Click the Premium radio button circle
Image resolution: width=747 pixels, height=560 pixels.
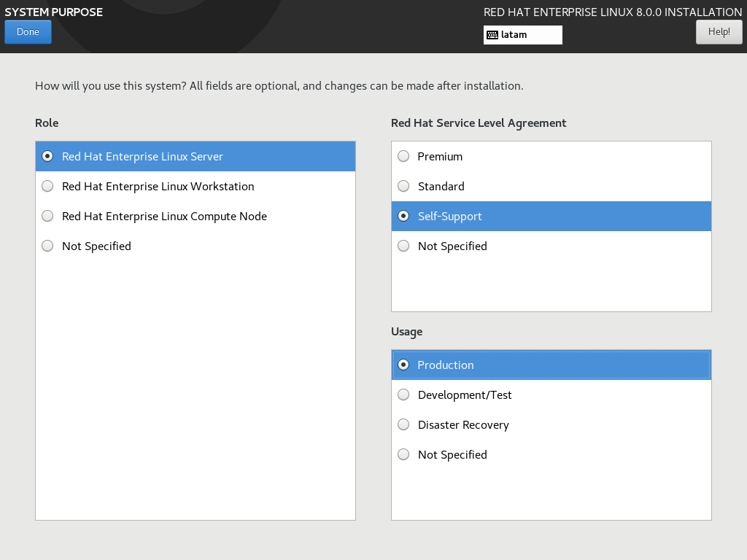click(403, 157)
